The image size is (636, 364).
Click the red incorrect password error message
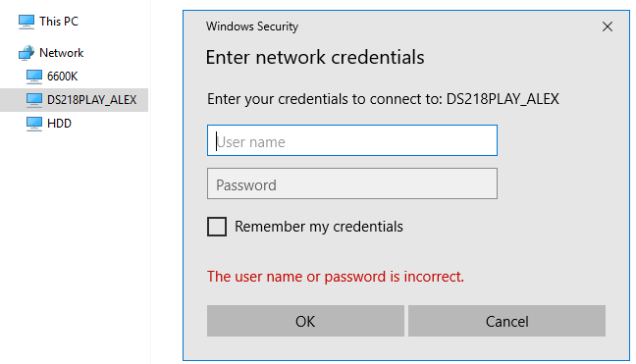[336, 277]
